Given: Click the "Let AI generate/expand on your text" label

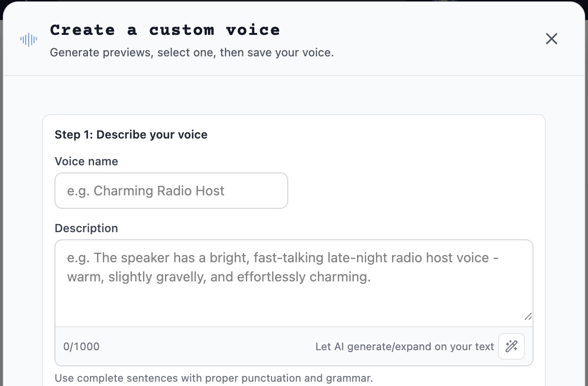Looking at the screenshot, I should [404, 347].
